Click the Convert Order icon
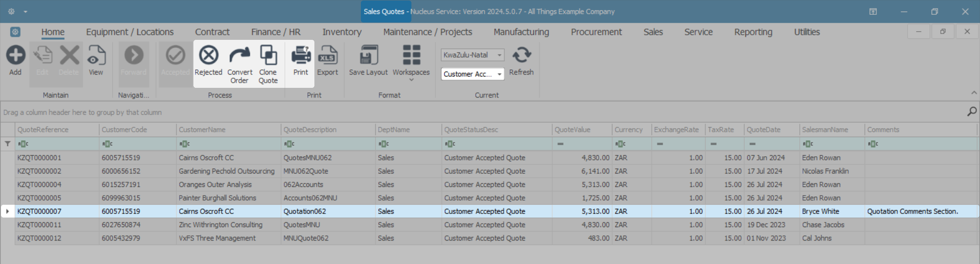The height and width of the screenshot is (264, 980). click(239, 56)
